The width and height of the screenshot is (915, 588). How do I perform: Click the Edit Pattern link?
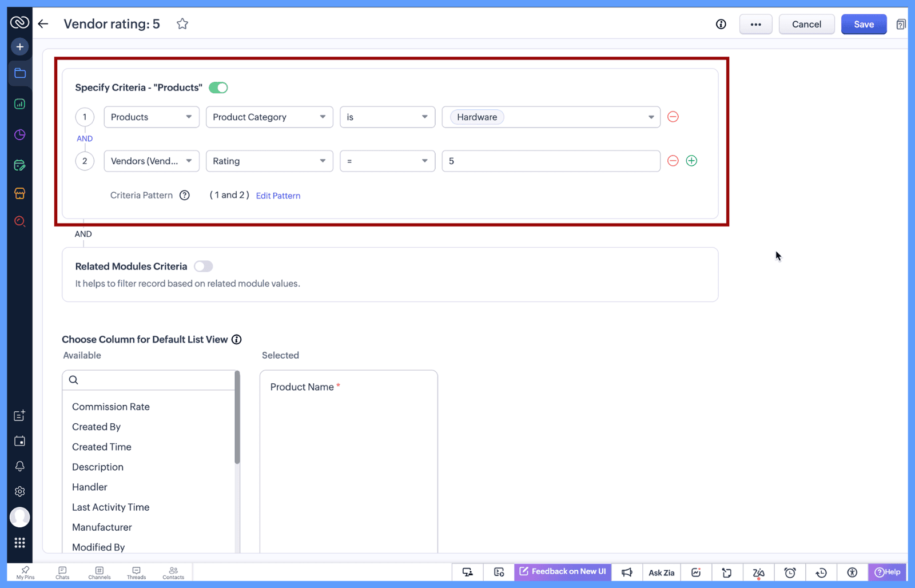pos(278,196)
